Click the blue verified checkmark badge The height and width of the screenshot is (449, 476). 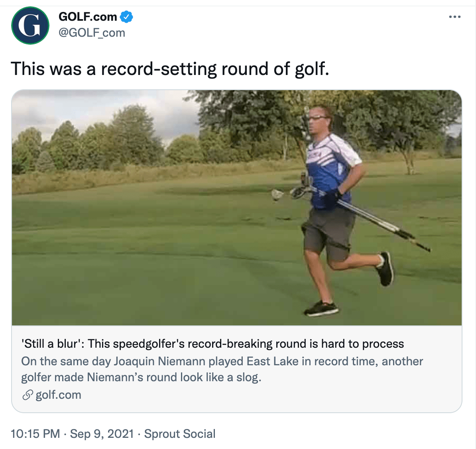point(127,17)
